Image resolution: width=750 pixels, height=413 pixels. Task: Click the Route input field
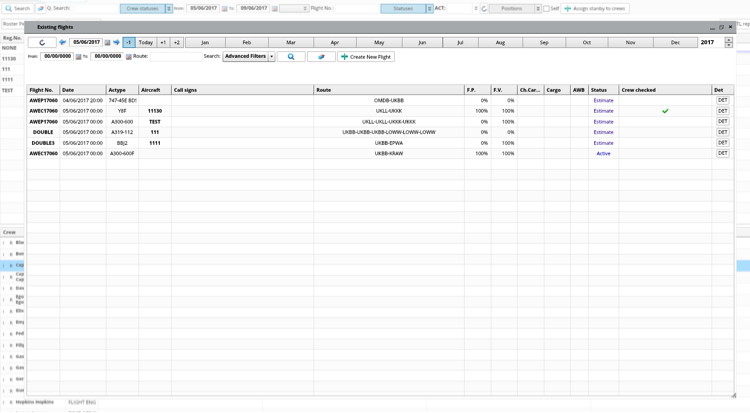(x=175, y=57)
